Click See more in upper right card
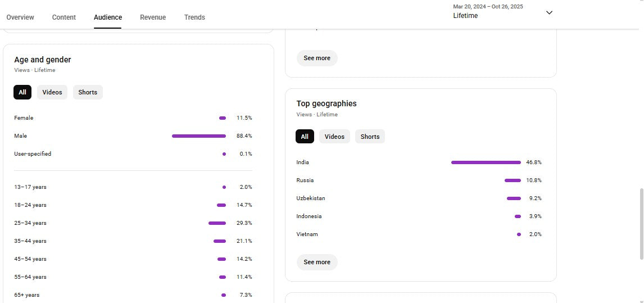The width and height of the screenshot is (644, 303). tap(317, 58)
